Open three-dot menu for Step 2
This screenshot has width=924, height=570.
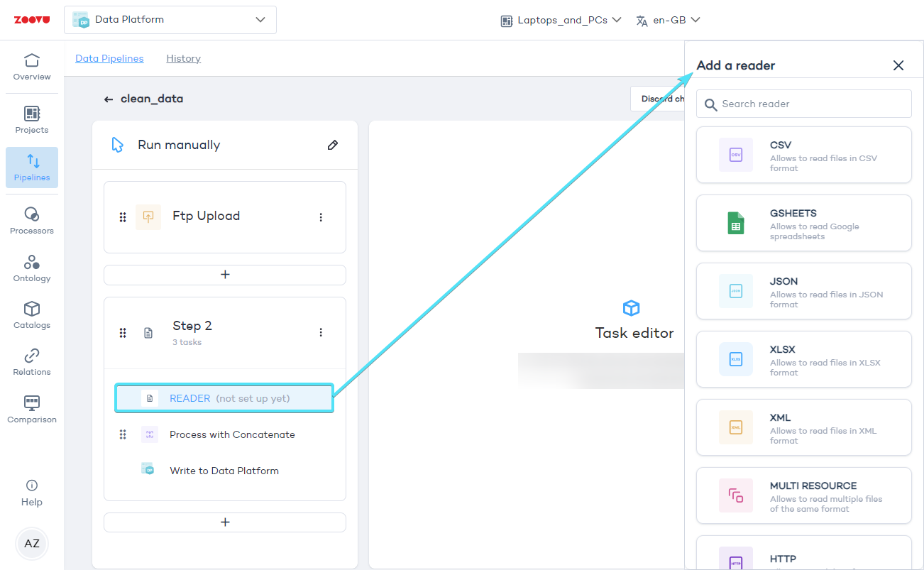pos(321,332)
